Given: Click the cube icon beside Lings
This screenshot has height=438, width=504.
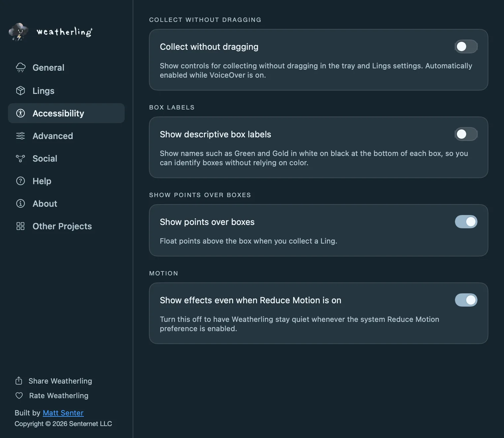Looking at the screenshot, I should tap(21, 91).
